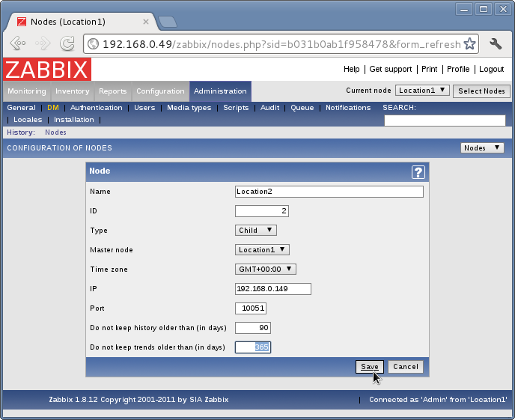Open the Queue submenu

pyautogui.click(x=302, y=108)
